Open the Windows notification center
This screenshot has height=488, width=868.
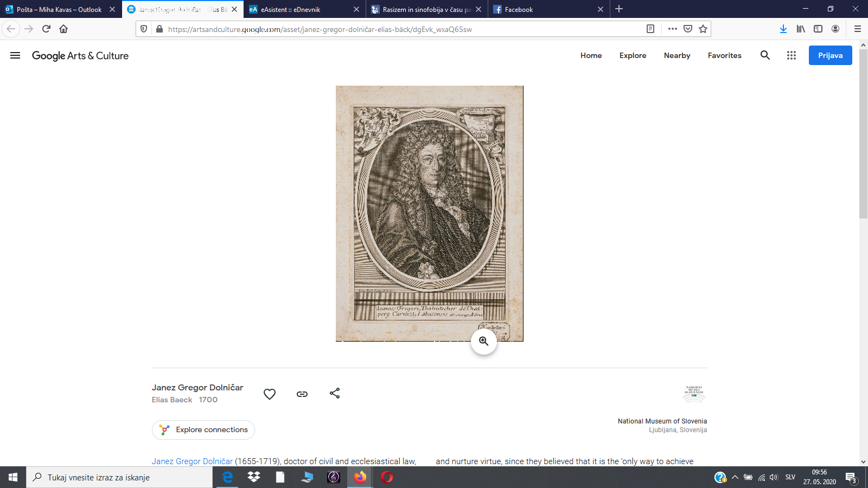851,478
